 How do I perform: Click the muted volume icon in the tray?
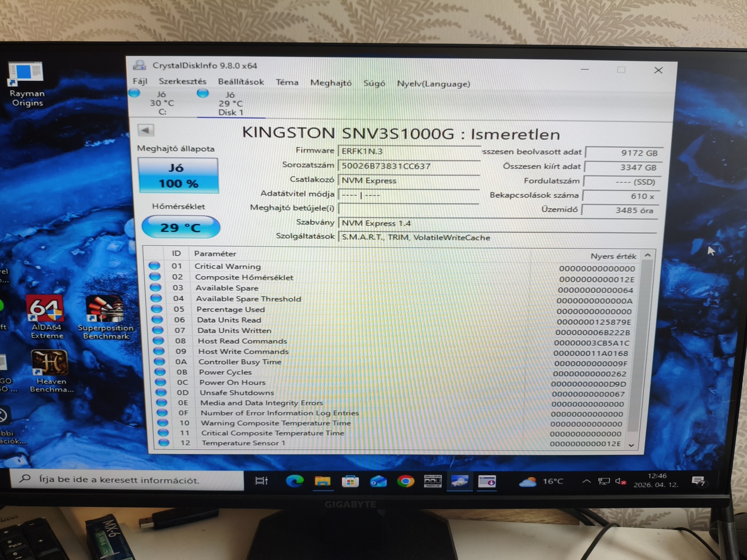coord(621,481)
